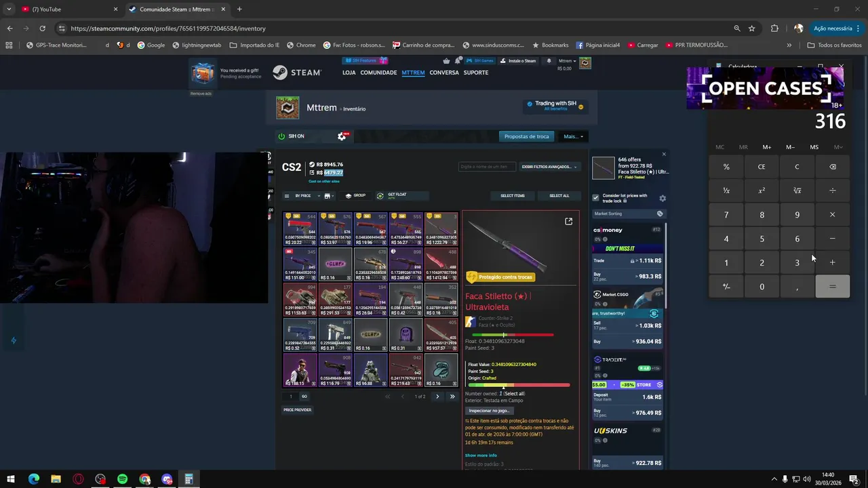Click Instale o Steam button
This screenshot has width=868, height=488.
click(x=518, y=60)
